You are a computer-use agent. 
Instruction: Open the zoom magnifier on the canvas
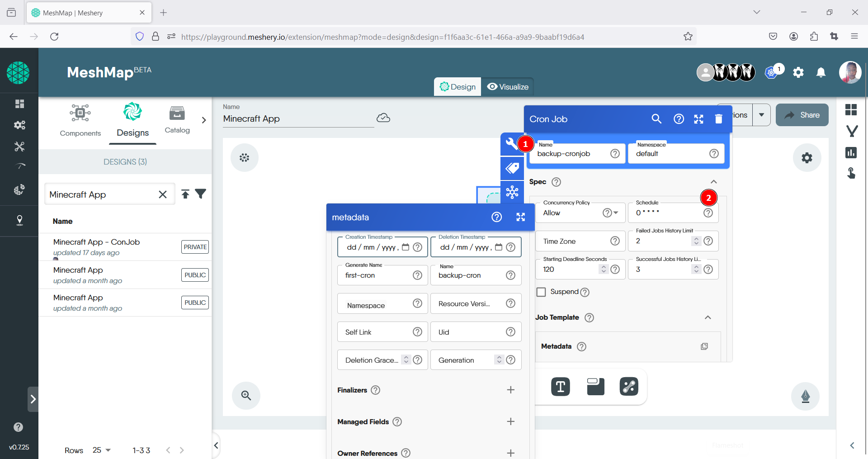pos(246,396)
